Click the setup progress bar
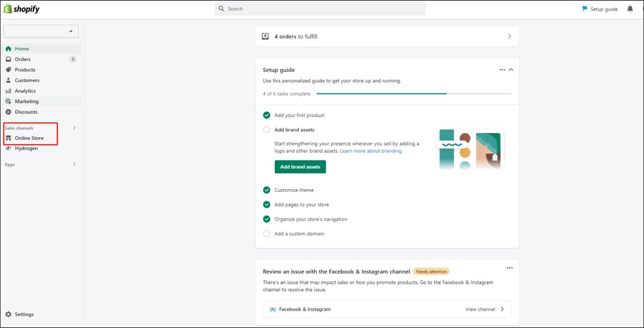This screenshot has width=644, height=328. [414, 94]
